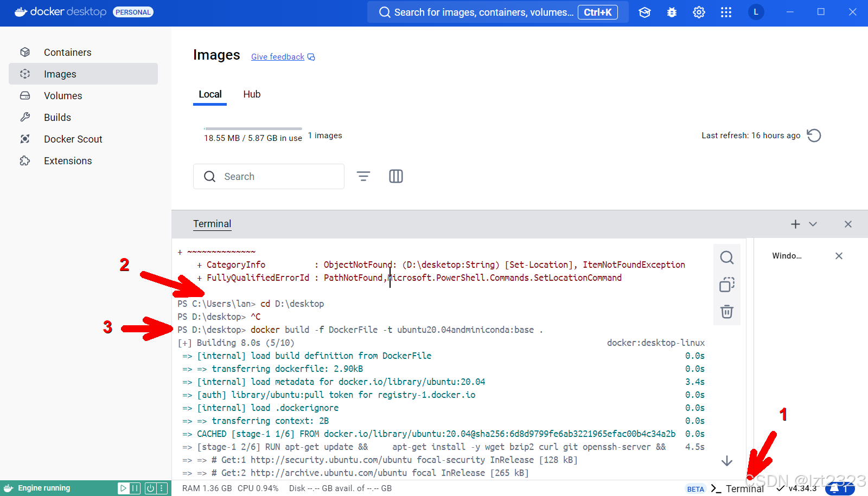Open the column visibility selector

(396, 176)
